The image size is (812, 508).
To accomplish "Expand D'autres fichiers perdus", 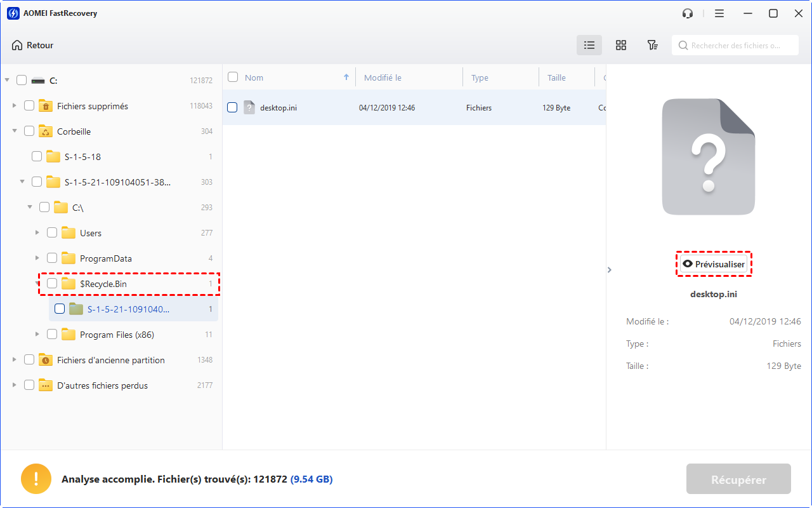I will (x=15, y=385).
